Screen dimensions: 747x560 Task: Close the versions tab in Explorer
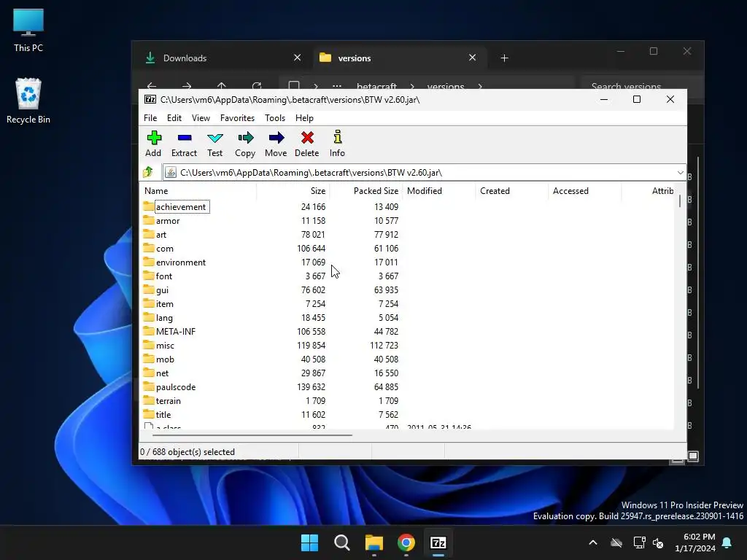472,58
